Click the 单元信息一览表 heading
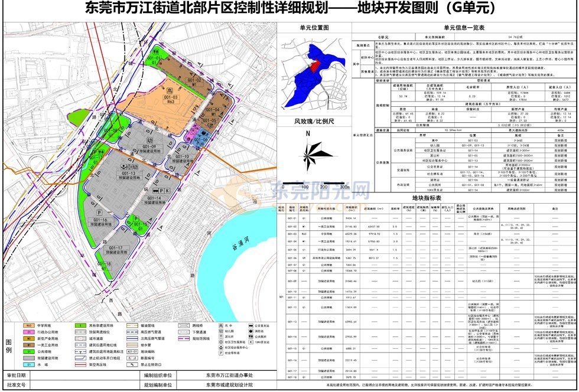This screenshot has width=579, height=392. coord(464,28)
